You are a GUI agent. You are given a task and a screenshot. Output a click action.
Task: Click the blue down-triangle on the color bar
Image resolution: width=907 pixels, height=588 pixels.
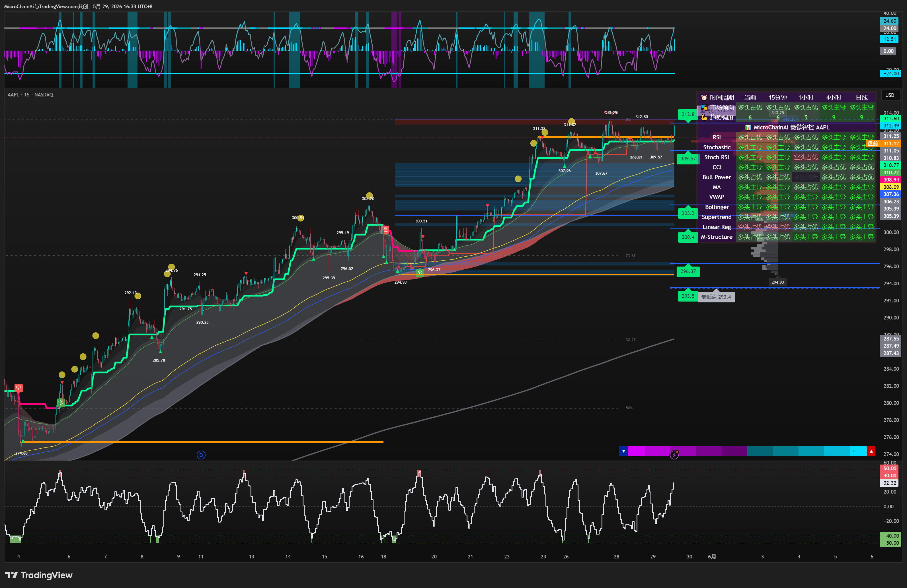623,451
